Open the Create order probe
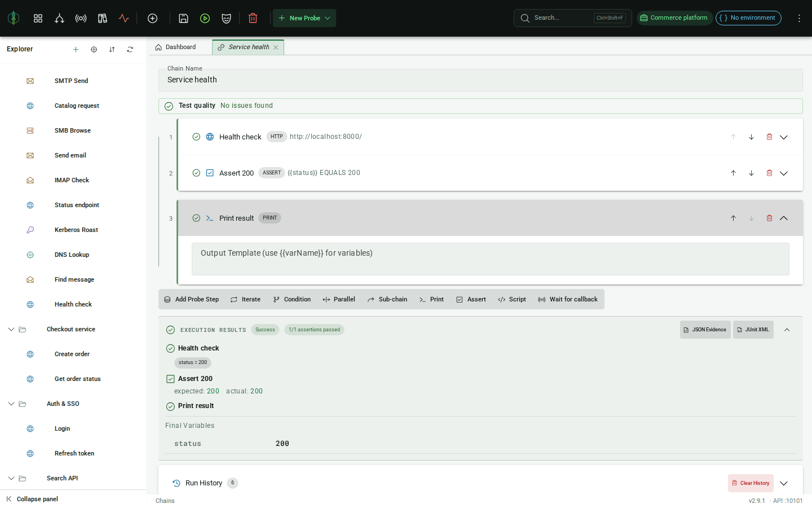 (72, 354)
